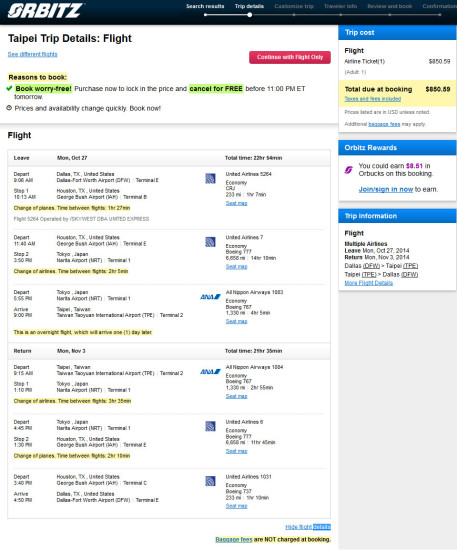Click United Airlines logo for flight 5264

coord(210,179)
